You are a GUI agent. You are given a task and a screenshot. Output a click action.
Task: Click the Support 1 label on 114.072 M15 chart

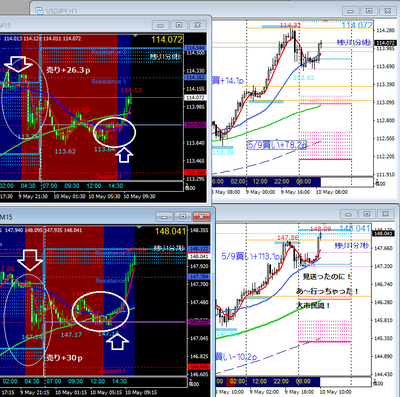point(109,176)
